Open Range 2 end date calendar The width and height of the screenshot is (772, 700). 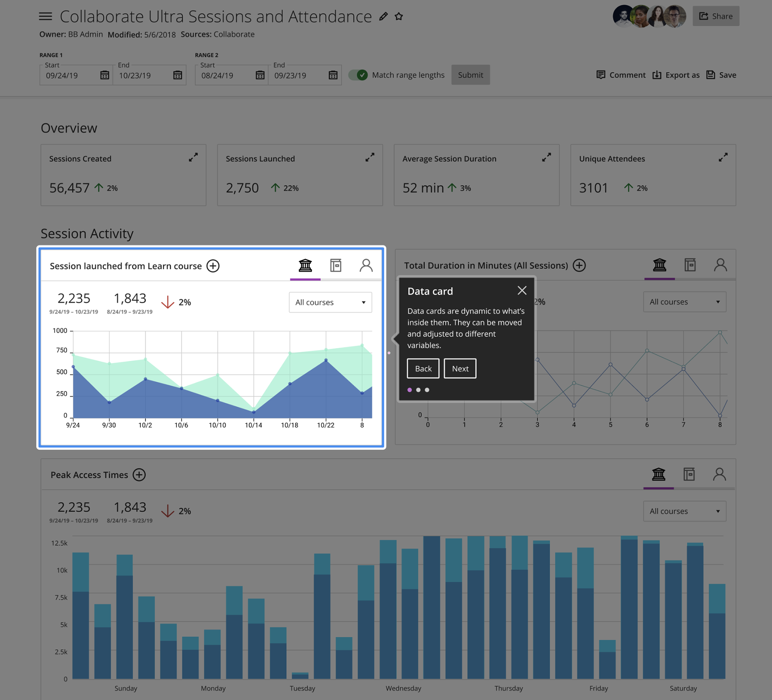[333, 75]
